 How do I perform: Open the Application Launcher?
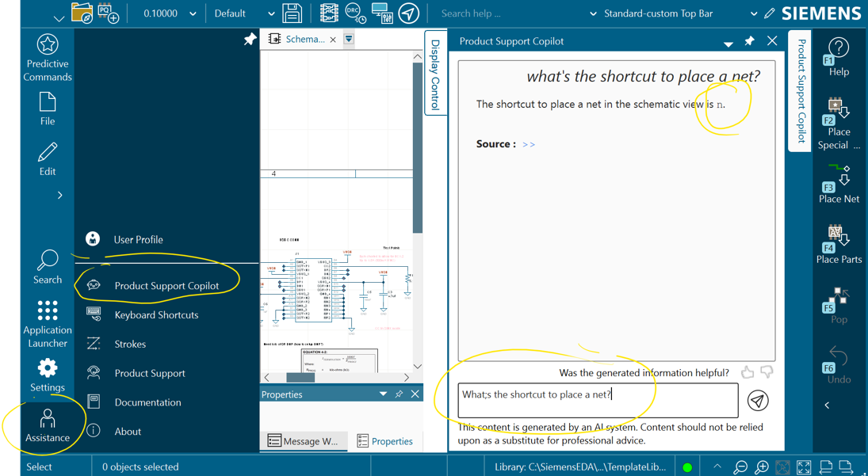coord(48,324)
